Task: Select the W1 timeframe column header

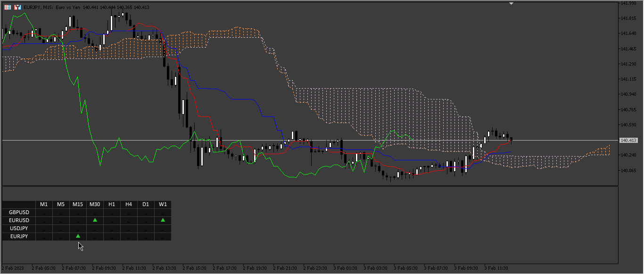Action: (x=163, y=204)
